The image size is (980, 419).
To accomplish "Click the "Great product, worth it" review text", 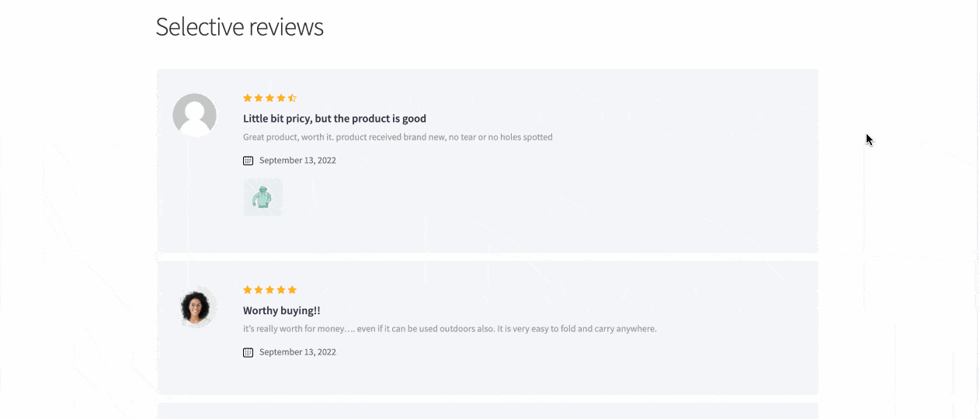I will (398, 137).
